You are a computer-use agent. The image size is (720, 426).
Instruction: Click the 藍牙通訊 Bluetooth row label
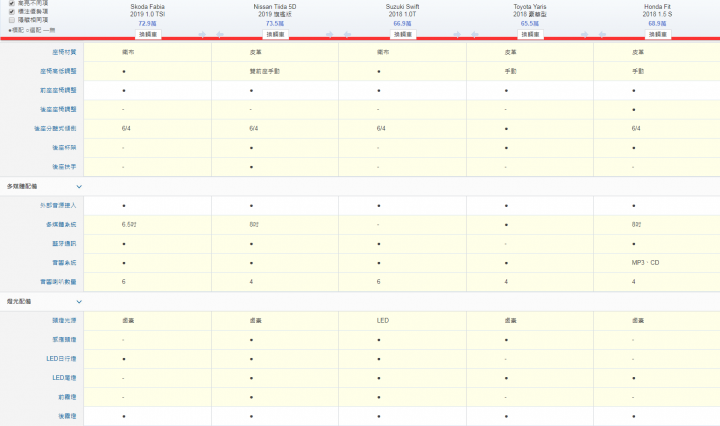click(64, 244)
